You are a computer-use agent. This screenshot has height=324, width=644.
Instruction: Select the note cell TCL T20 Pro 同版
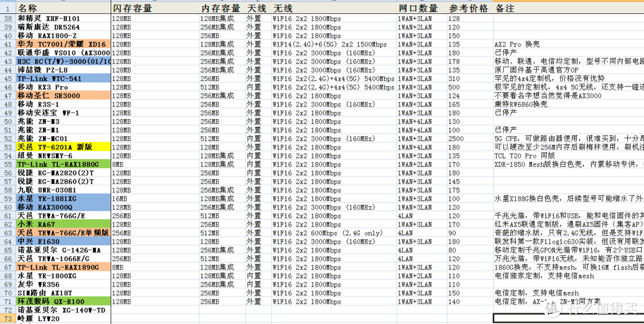coord(568,156)
